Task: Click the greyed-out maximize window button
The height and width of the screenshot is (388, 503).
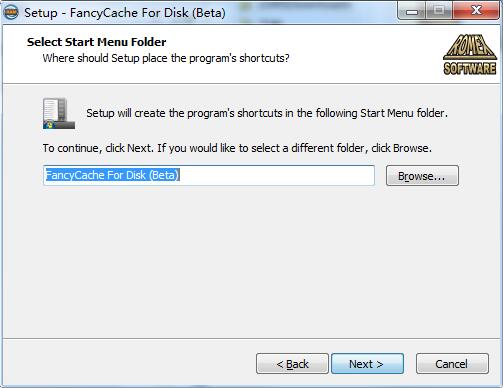Action: tap(439, 11)
